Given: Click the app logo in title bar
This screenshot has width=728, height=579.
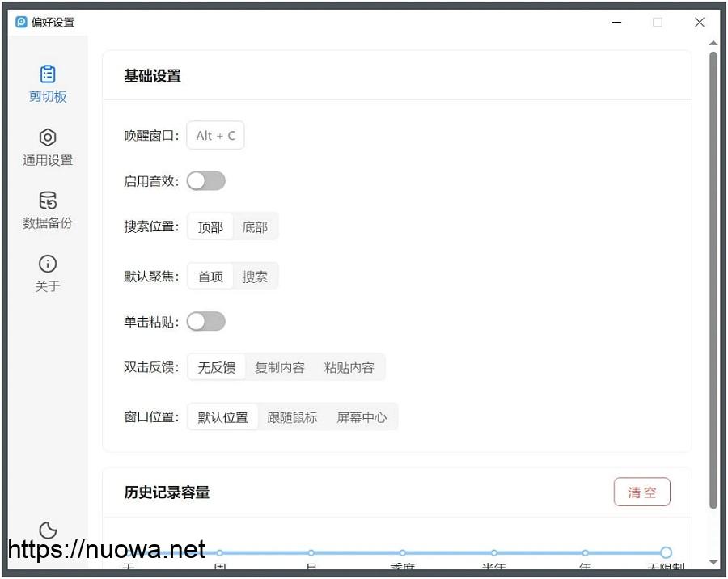Looking at the screenshot, I should [22, 22].
